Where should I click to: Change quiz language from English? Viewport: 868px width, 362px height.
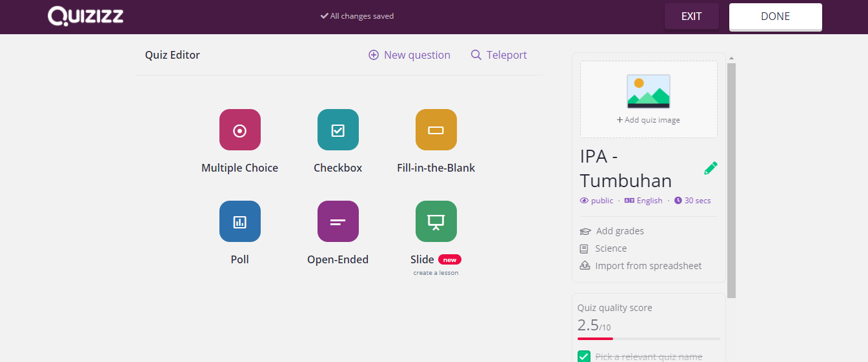click(643, 201)
